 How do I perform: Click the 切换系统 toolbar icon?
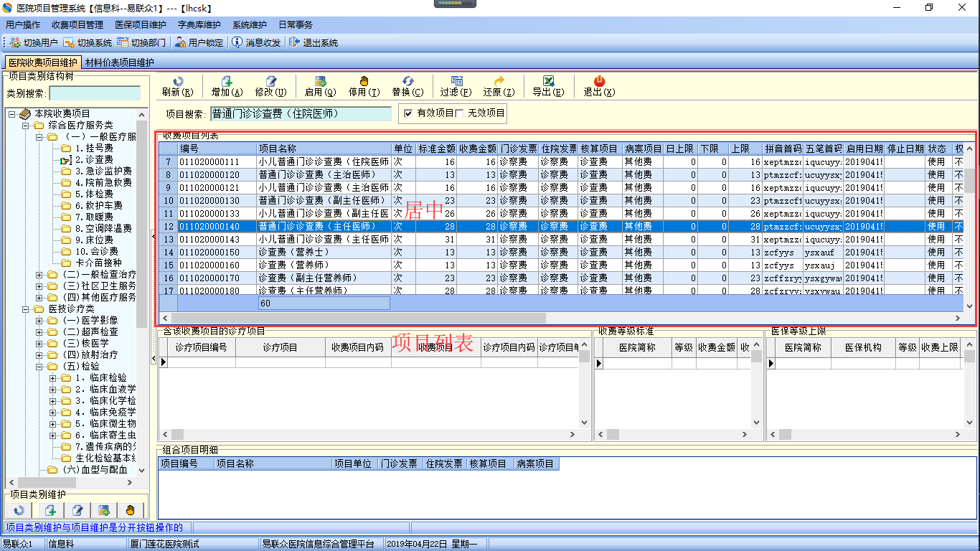pyautogui.click(x=69, y=42)
